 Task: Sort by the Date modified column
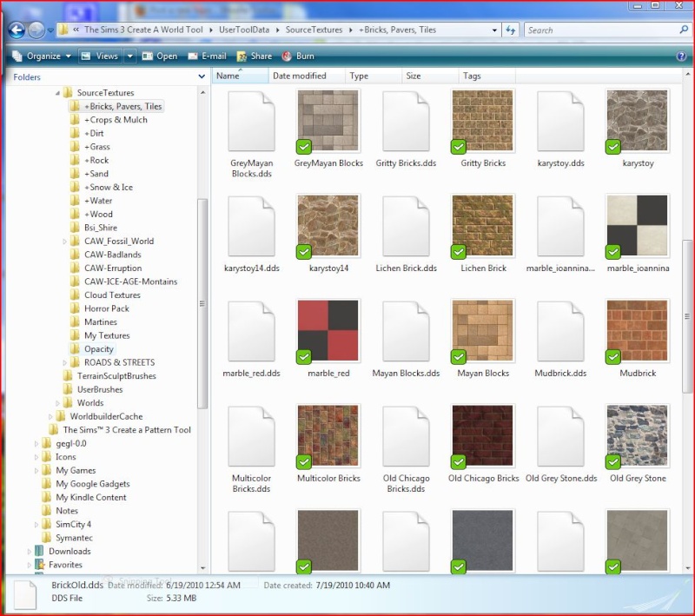click(x=307, y=76)
